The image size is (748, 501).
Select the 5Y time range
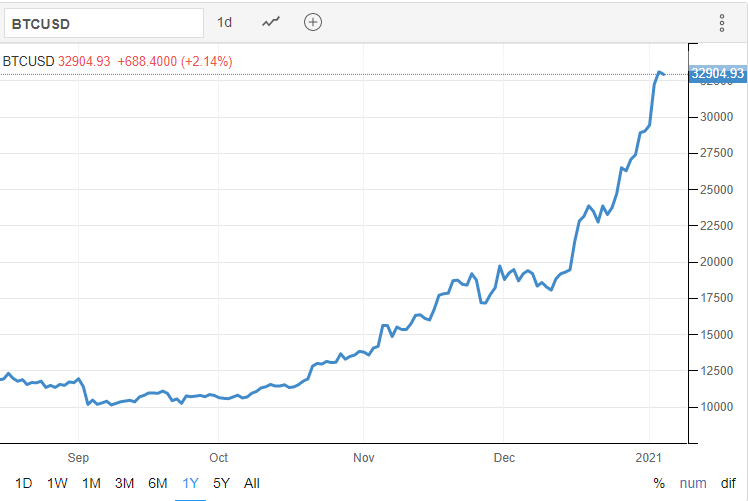[221, 483]
